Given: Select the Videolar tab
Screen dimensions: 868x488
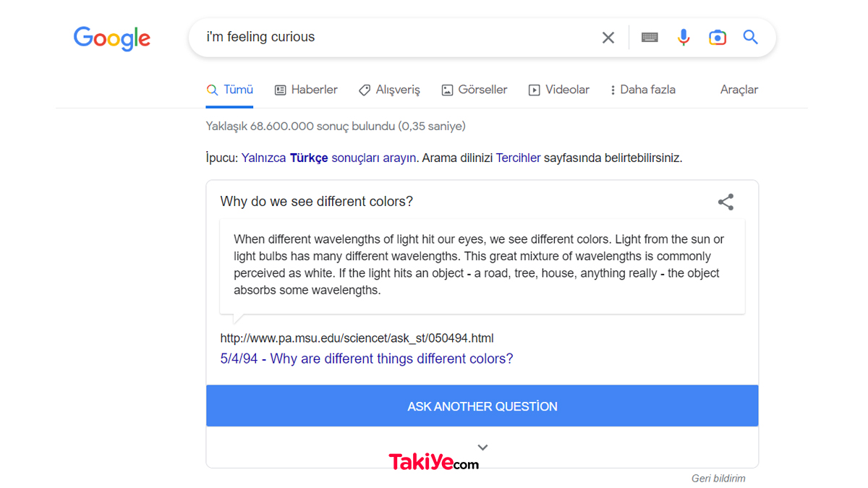Looking at the screenshot, I should pos(559,90).
